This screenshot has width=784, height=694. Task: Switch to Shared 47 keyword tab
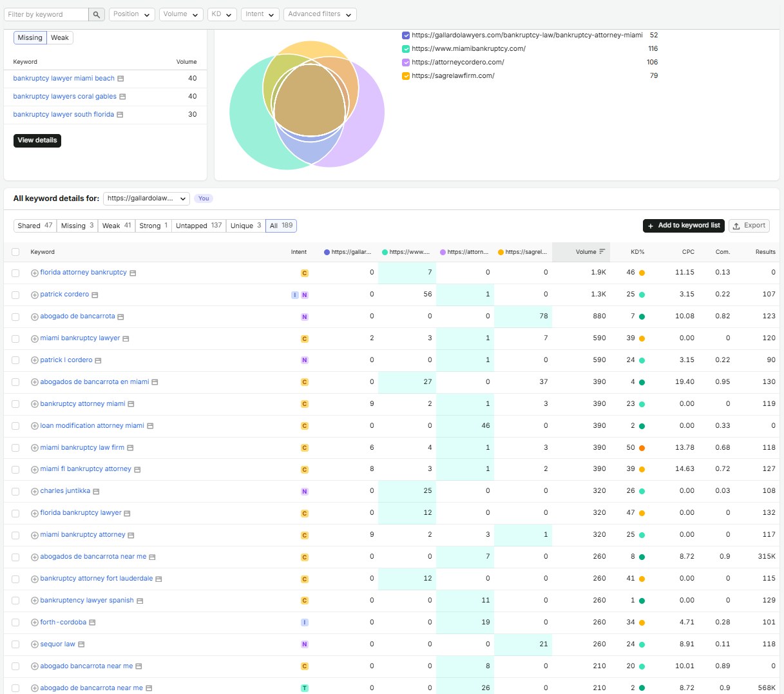click(35, 226)
